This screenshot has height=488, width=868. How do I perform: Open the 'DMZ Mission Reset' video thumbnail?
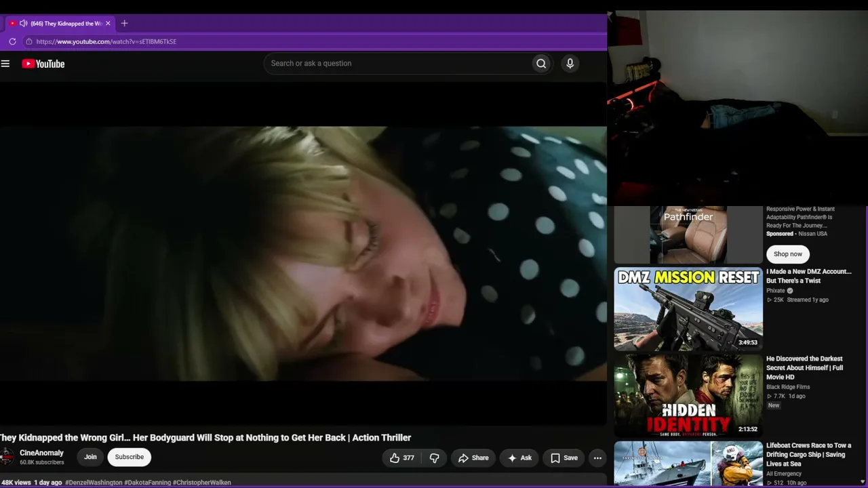[x=688, y=309]
